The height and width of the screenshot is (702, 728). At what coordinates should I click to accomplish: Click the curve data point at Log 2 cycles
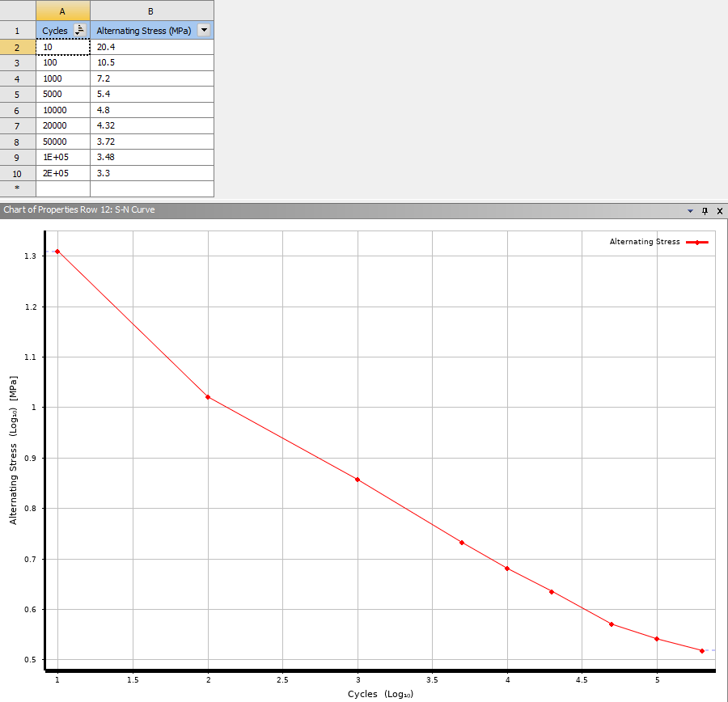(x=208, y=397)
